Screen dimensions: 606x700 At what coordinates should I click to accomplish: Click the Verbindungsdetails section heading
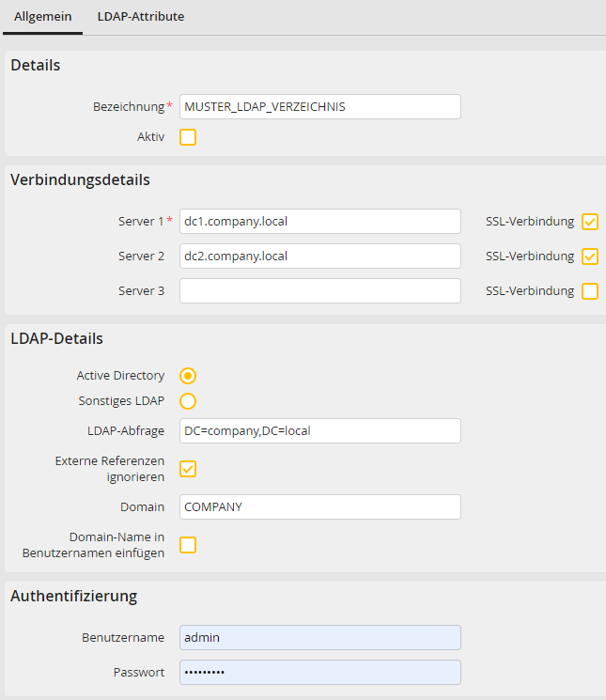[x=80, y=179]
